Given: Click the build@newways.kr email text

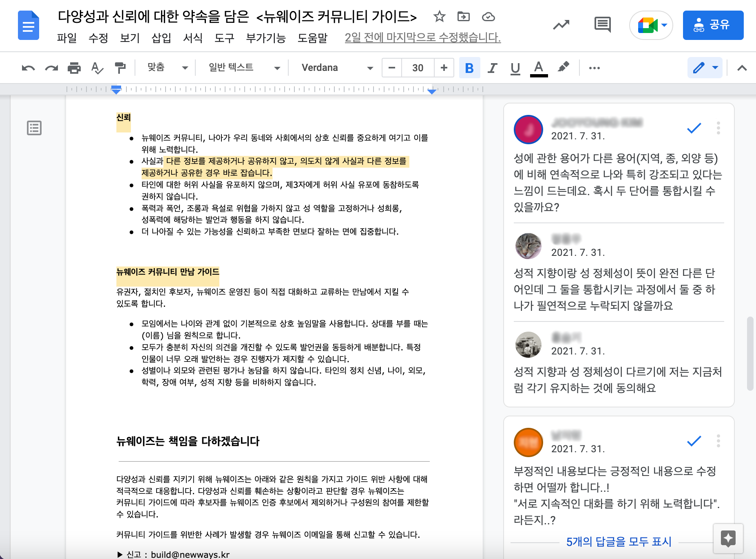Looking at the screenshot, I should (x=190, y=555).
